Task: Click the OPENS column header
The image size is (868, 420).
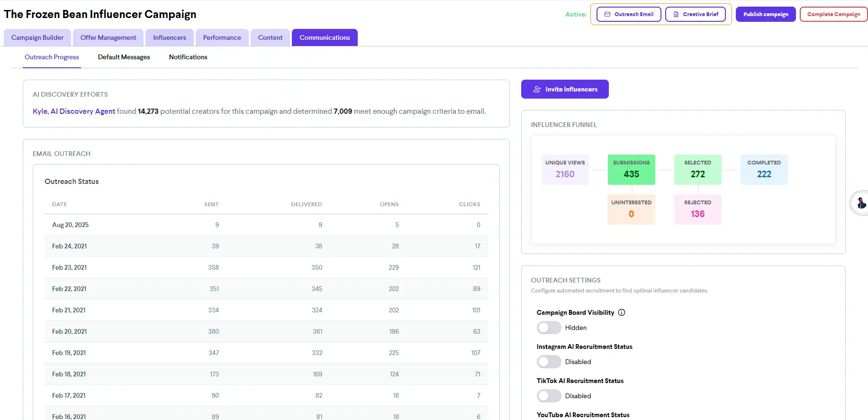Action: pyautogui.click(x=389, y=204)
